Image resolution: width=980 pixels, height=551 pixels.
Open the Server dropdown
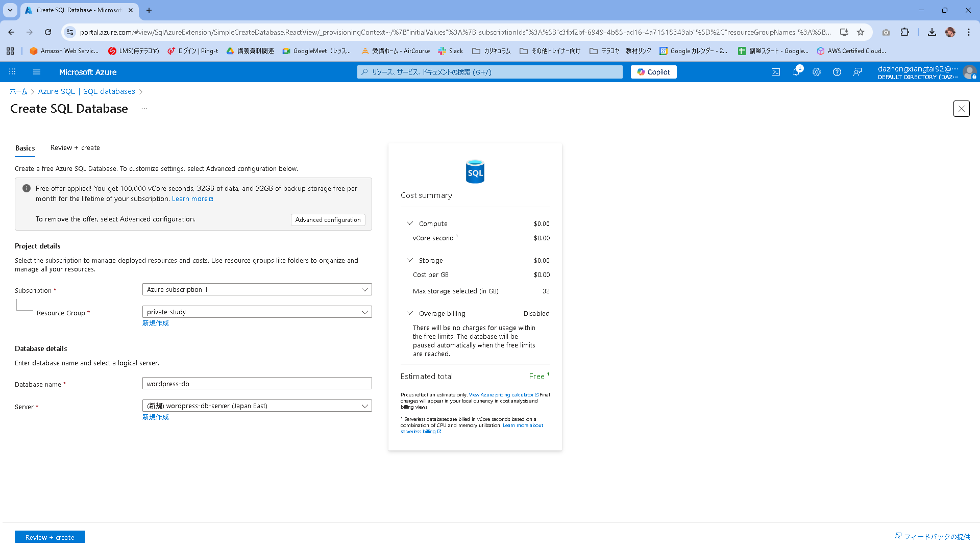[257, 406]
